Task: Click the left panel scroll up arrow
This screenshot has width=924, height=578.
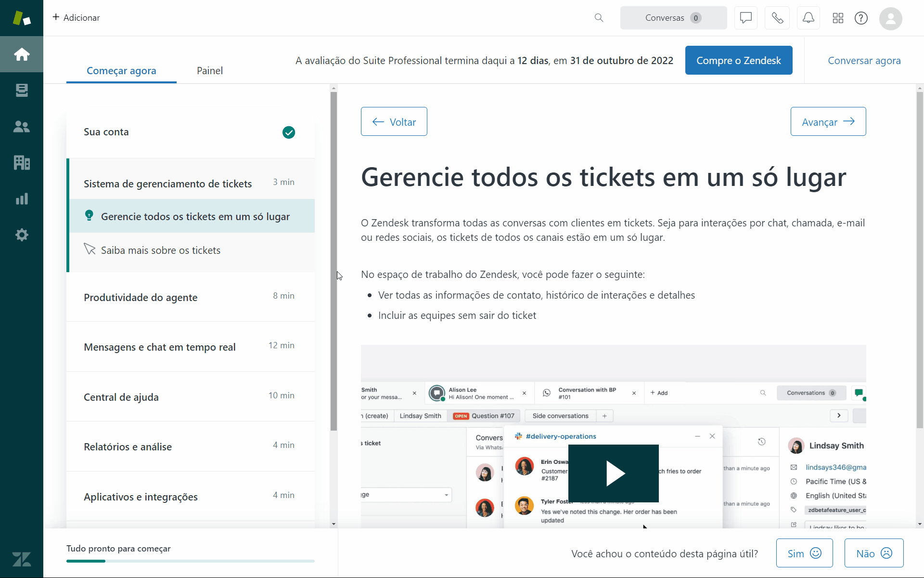Action: 334,89
